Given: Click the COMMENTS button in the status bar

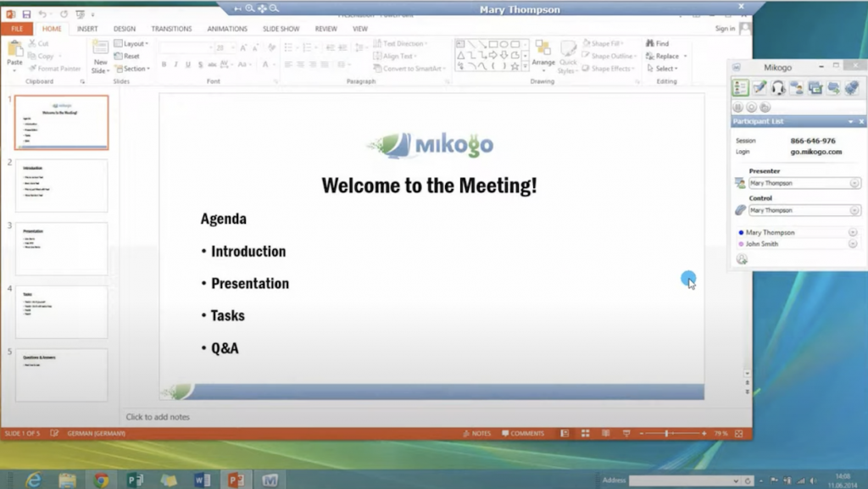Looking at the screenshot, I should click(x=524, y=432).
